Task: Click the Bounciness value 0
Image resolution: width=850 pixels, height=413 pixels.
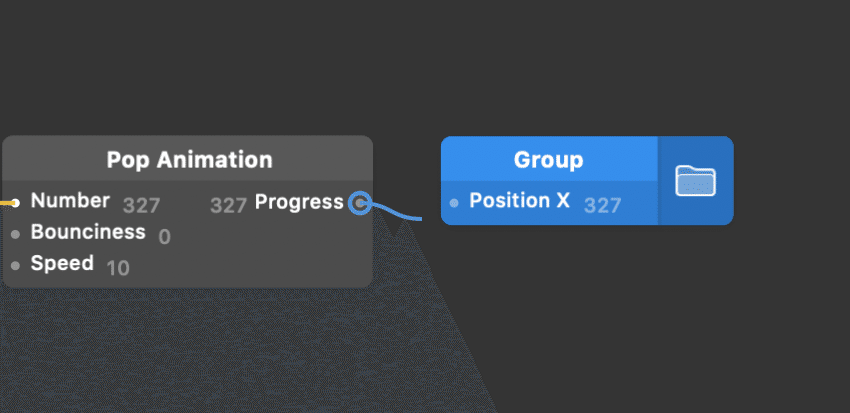Action: [164, 237]
